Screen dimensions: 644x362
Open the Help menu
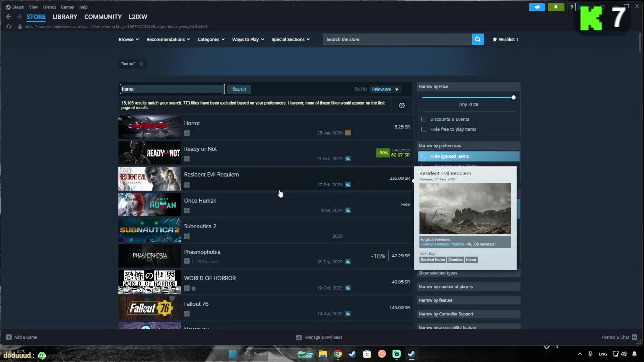tap(83, 7)
